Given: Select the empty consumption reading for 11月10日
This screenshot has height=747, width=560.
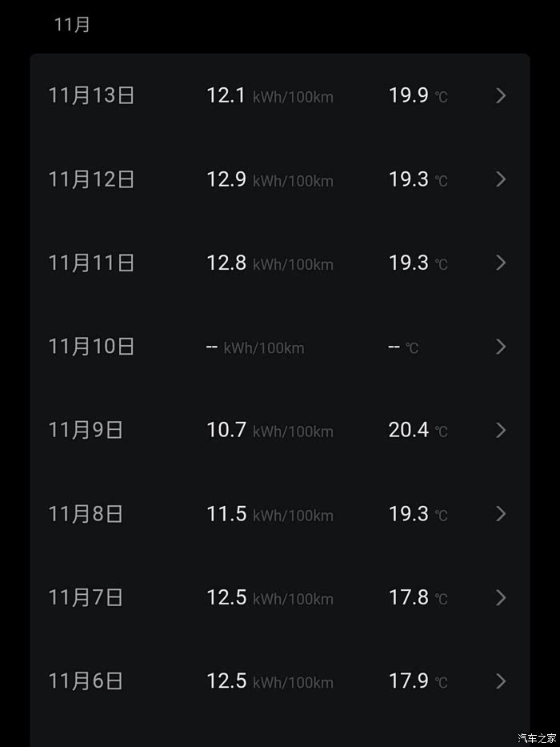Looking at the screenshot, I should tap(255, 347).
